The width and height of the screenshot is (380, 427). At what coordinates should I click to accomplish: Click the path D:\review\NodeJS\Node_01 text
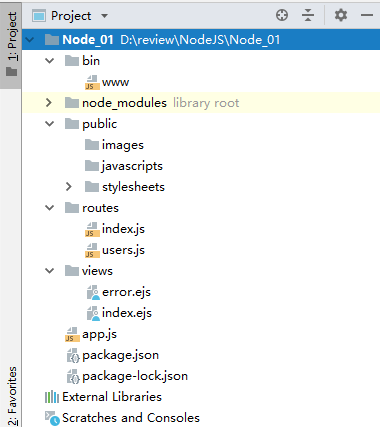200,40
